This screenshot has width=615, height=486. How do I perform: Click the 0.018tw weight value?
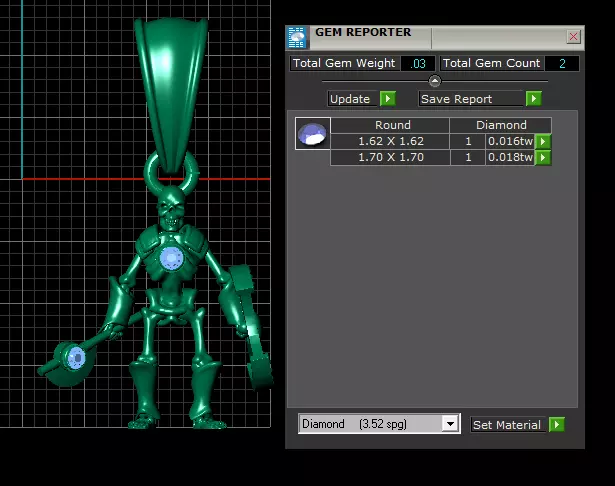click(x=510, y=157)
